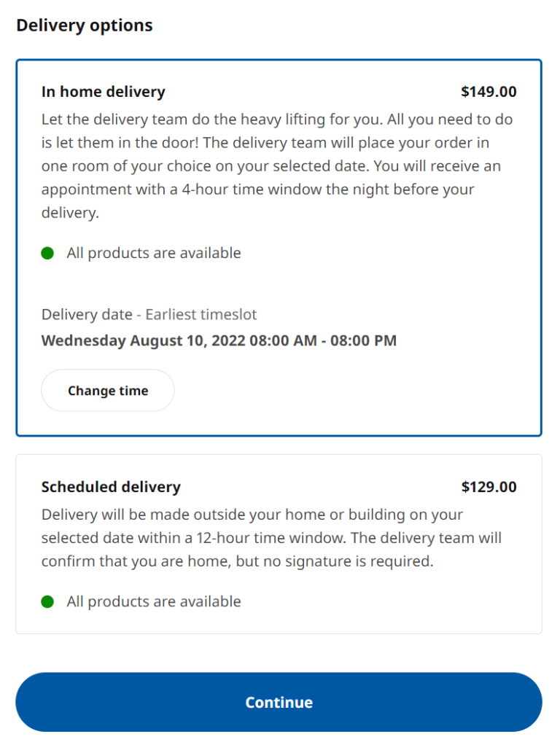Viewport: 560px width, 753px height.
Task: Click the $129.00 delivery price
Action: (489, 487)
